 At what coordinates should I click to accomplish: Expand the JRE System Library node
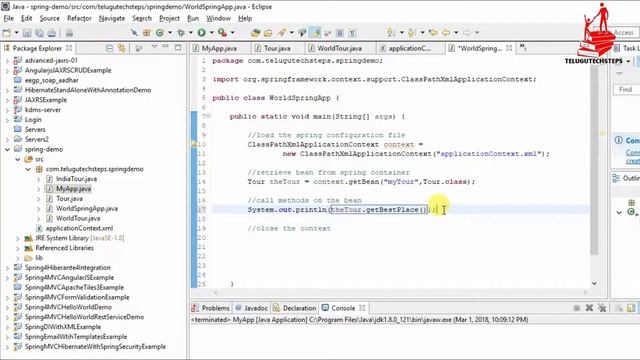coord(18,238)
